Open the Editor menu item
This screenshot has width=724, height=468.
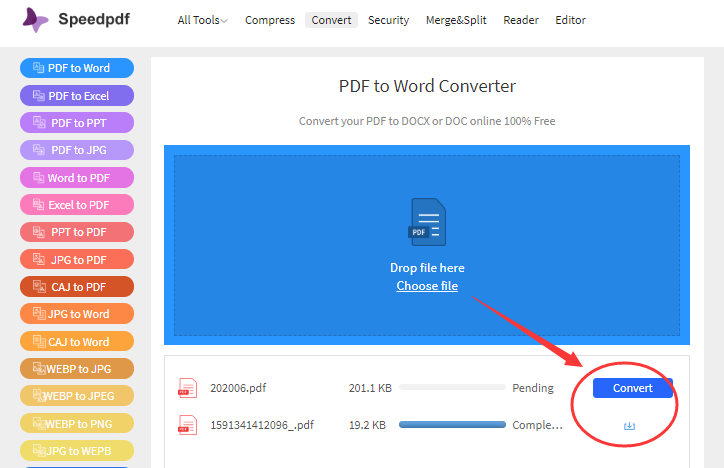570,20
